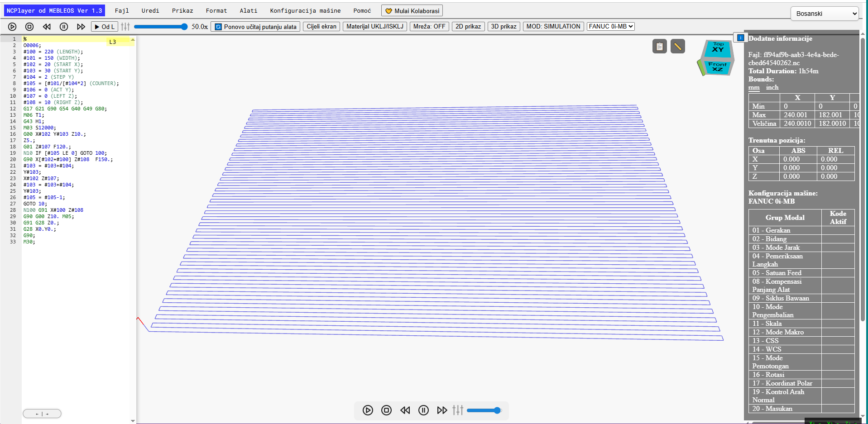Toggle the MOD: SIMULATION mode button
868x424 pixels.
(553, 26)
